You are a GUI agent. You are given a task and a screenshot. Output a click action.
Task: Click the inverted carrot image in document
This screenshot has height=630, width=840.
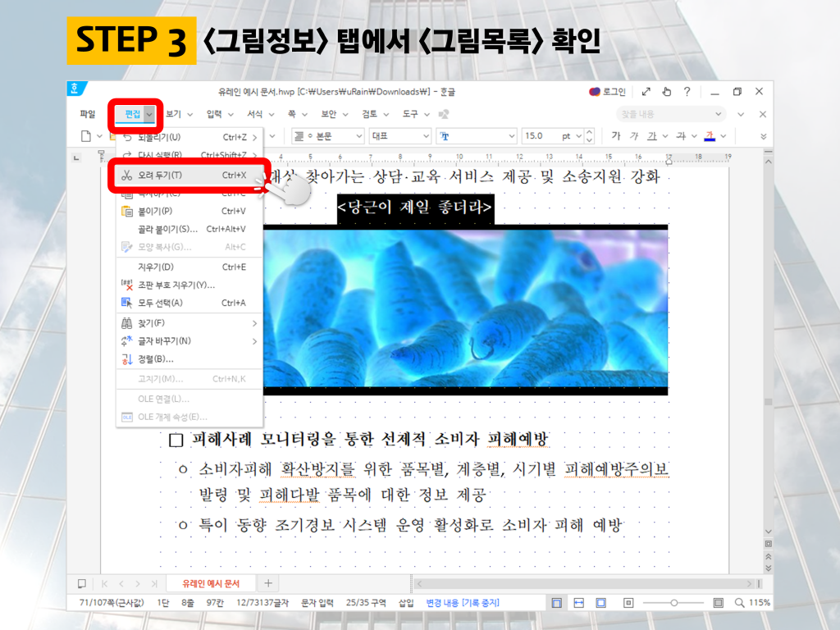click(466, 309)
